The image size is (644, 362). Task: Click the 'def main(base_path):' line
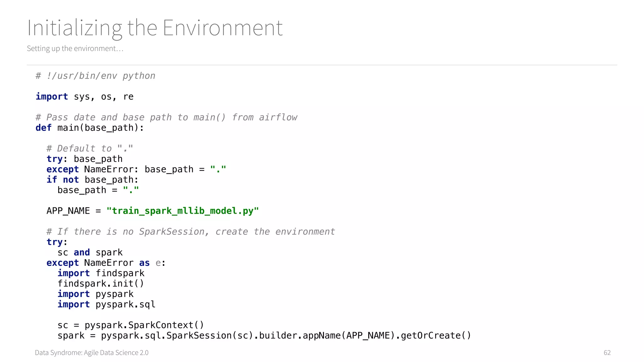pyautogui.click(x=90, y=128)
